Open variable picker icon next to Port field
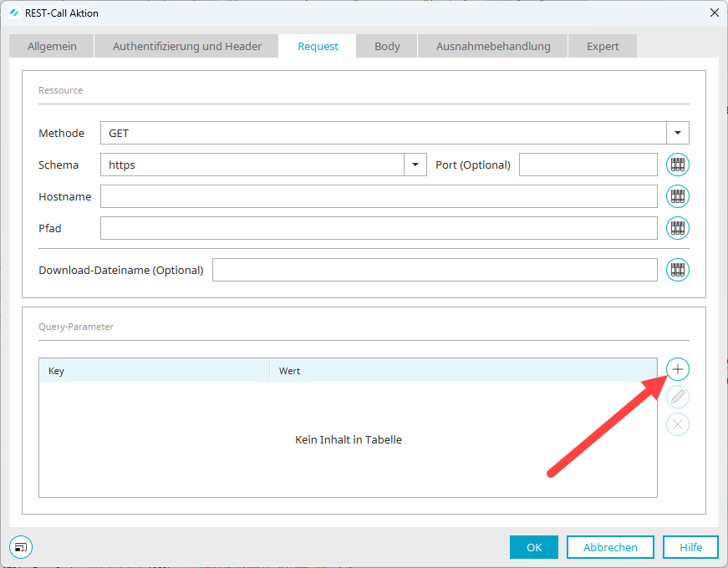Screen dimensions: 728x568 (x=678, y=165)
